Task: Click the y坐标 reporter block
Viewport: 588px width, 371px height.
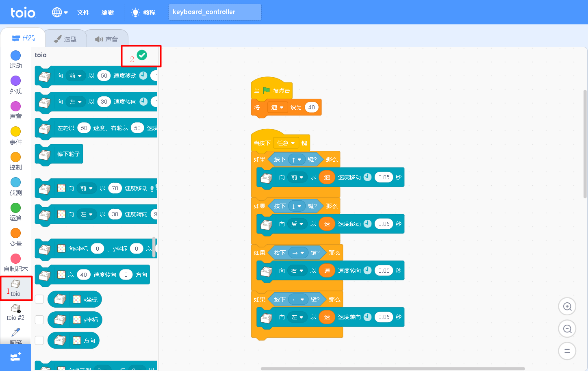Action: 75,320
